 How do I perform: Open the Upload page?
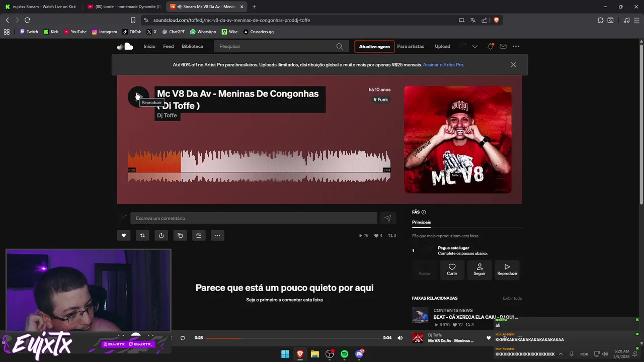pyautogui.click(x=442, y=46)
